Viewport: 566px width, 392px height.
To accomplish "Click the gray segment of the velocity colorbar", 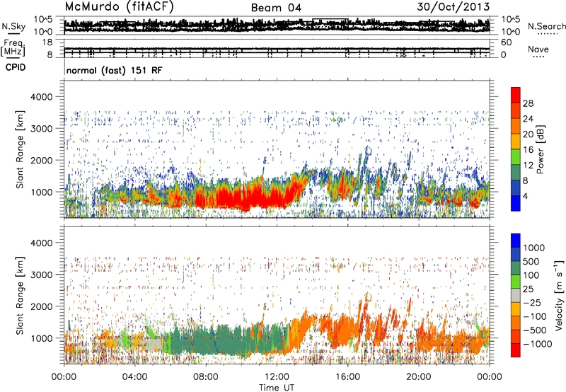I will point(516,295).
